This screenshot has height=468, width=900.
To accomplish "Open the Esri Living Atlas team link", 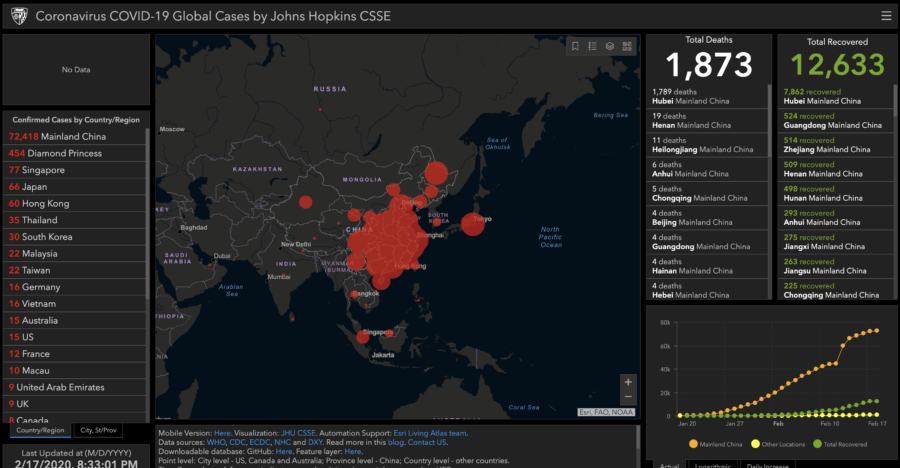I will tap(430, 433).
